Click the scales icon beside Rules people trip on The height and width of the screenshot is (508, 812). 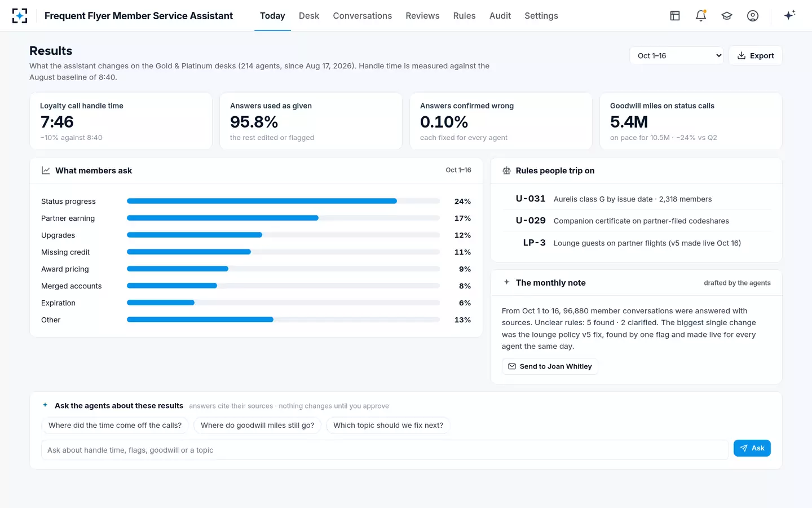point(506,170)
